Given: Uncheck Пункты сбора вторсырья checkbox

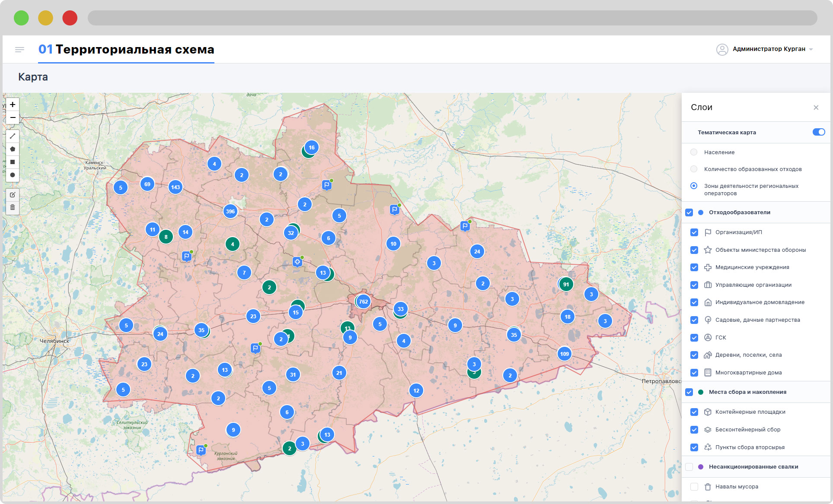Looking at the screenshot, I should pos(694,447).
